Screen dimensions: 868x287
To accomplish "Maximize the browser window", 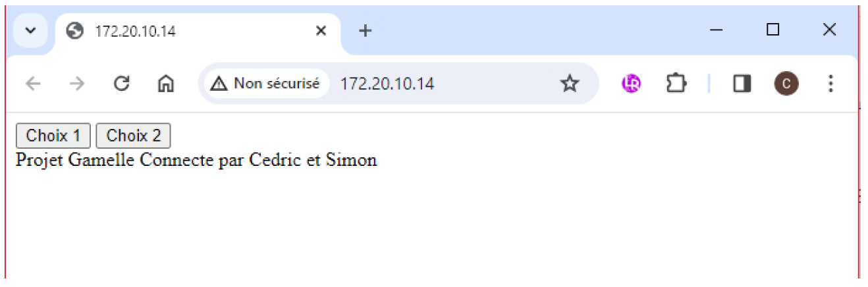I will pyautogui.click(x=773, y=30).
